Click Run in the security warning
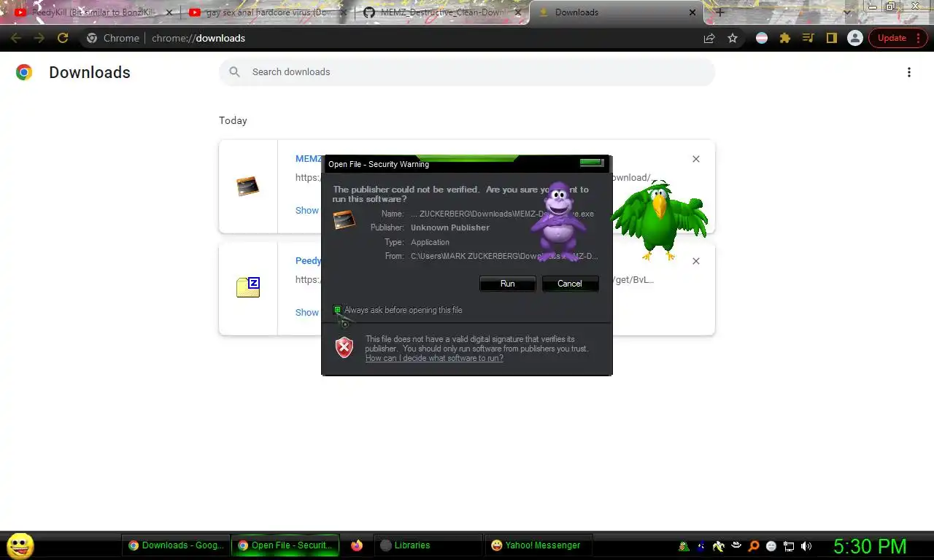This screenshot has width=934, height=560. pos(507,284)
